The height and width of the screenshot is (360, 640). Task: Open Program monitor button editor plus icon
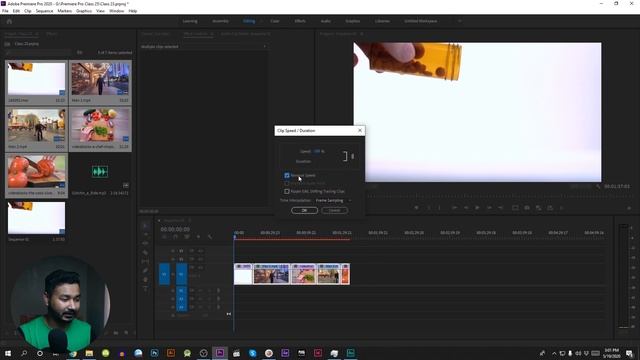(629, 208)
